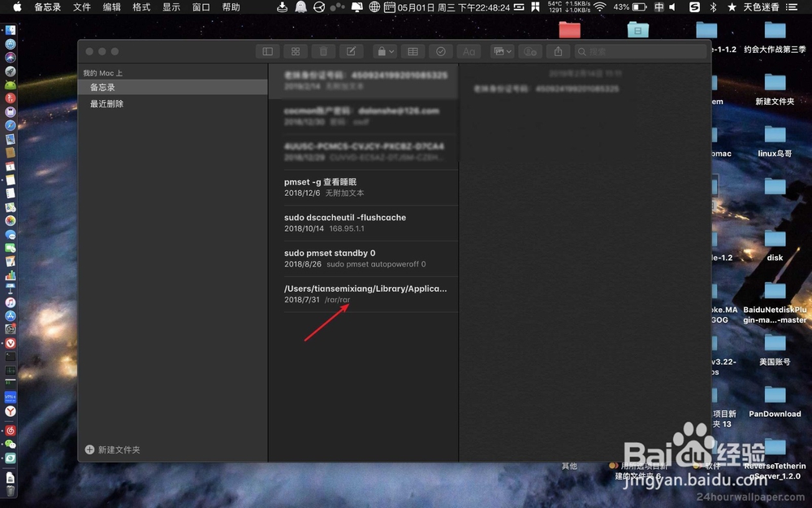812x508 pixels.
Task: Share the current note
Action: (559, 50)
